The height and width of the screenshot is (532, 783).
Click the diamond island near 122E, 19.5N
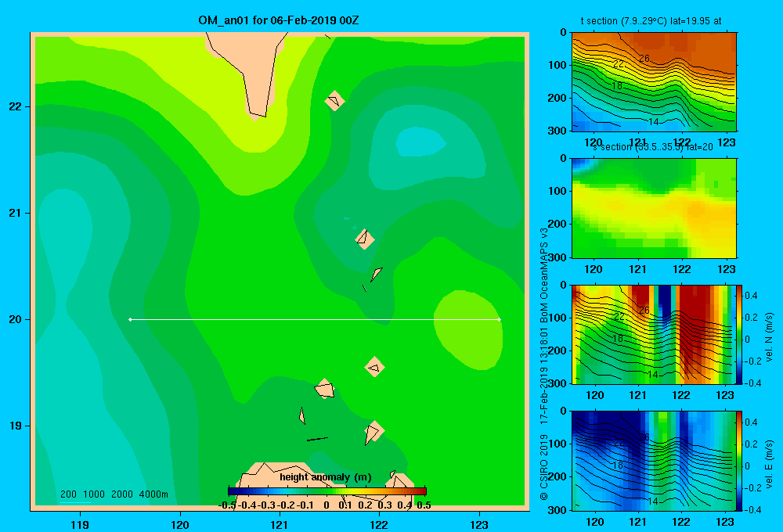[x=374, y=367]
